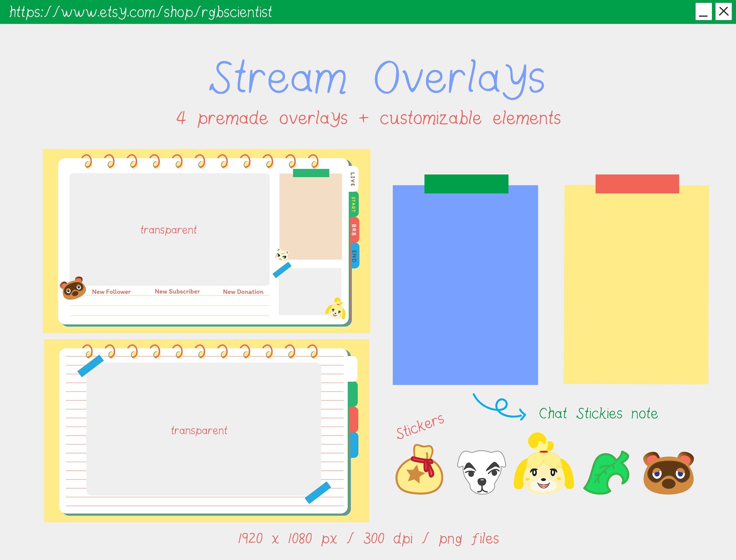Click the 'Chat Stickies note' label
736x560 pixels.
coord(599,414)
